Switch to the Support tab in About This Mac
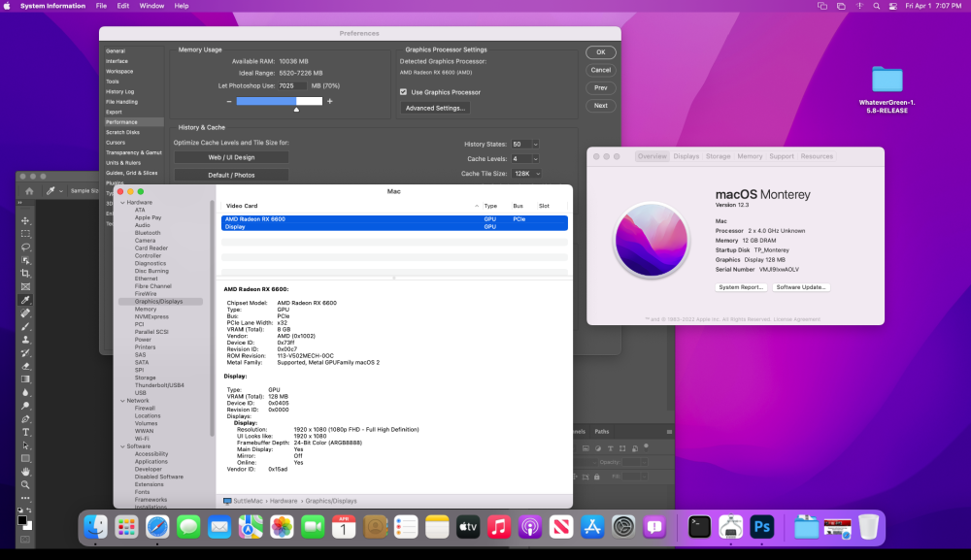This screenshot has width=971, height=560. pos(782,156)
